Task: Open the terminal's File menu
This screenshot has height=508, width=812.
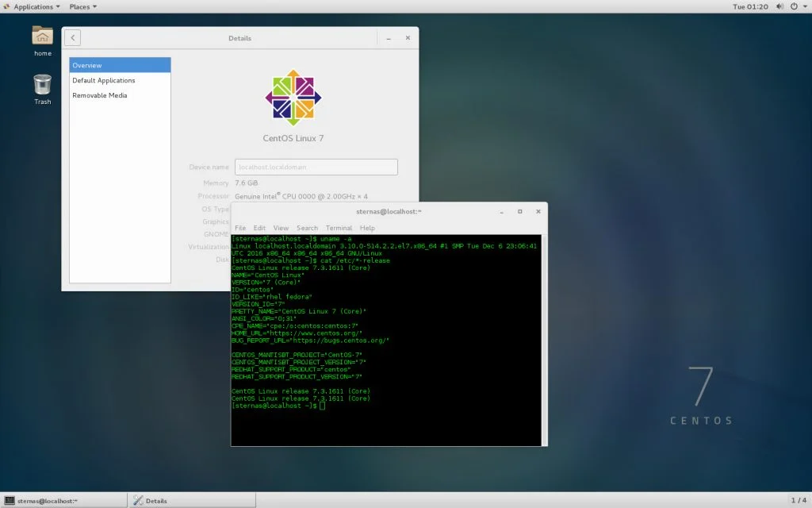Action: coord(240,228)
